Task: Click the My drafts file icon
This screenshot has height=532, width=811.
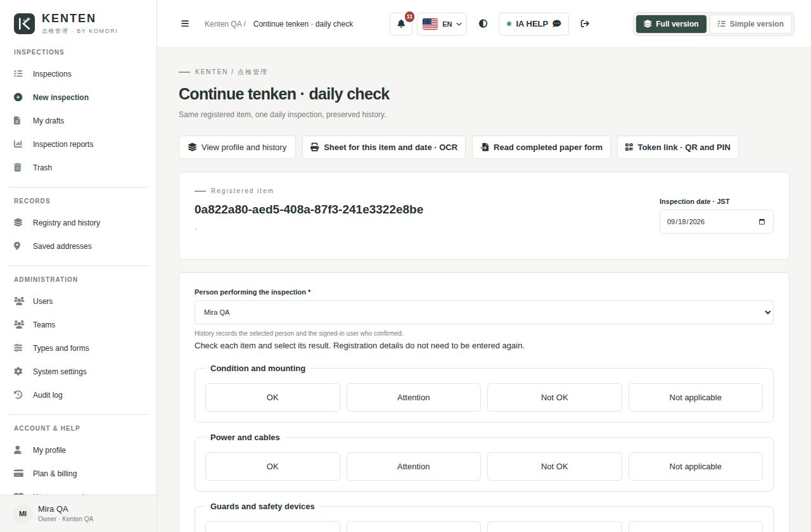Action: pos(18,121)
